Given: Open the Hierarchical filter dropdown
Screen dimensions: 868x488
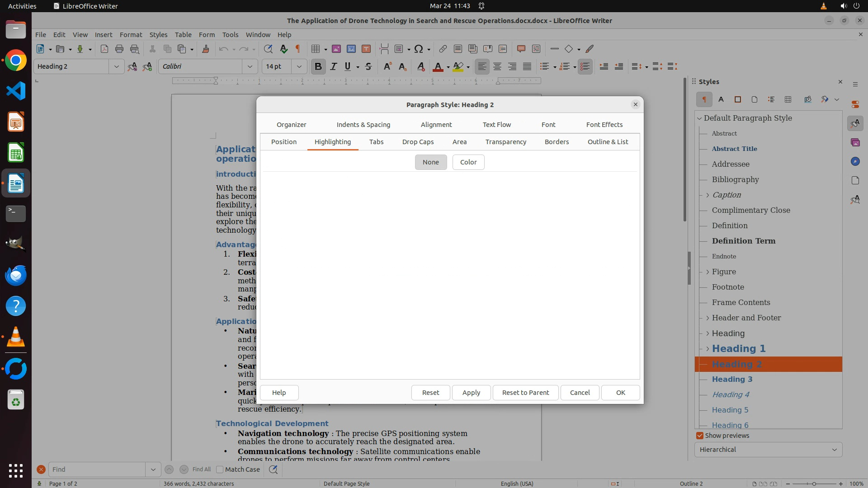Looking at the screenshot, I should click(x=768, y=450).
